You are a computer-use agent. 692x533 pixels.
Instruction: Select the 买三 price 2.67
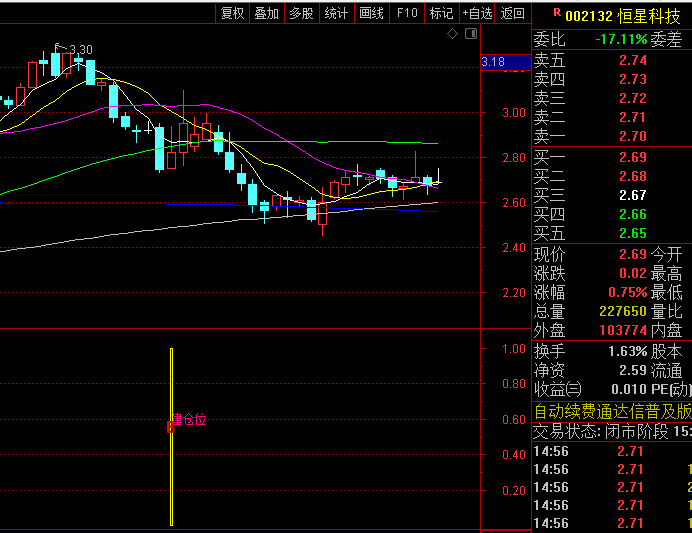[632, 195]
